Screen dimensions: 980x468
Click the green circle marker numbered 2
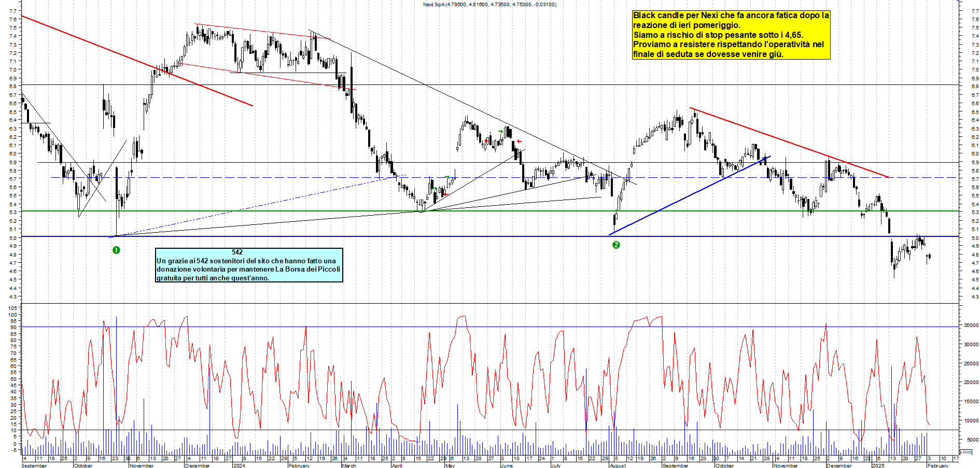(616, 245)
